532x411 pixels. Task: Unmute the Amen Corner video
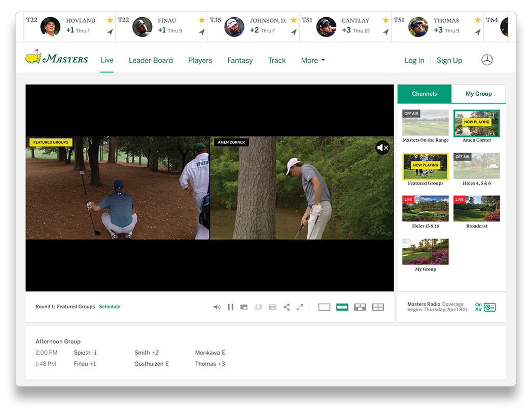[382, 147]
